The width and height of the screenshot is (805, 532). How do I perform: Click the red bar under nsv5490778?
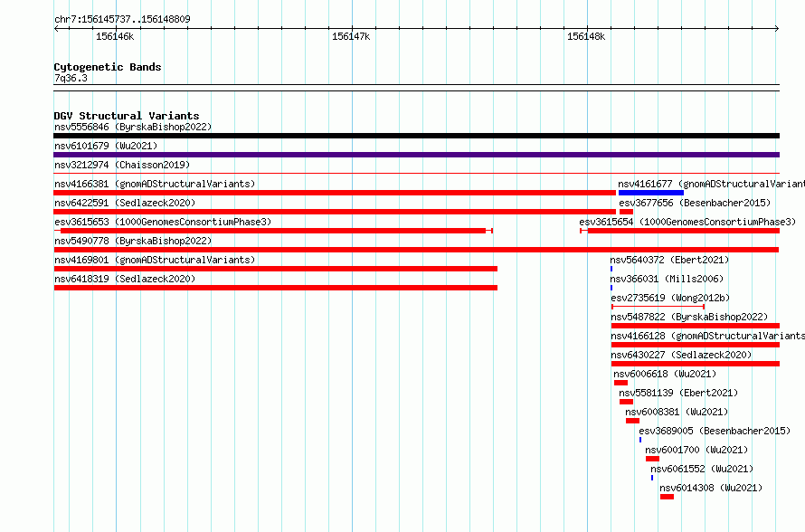coord(416,250)
